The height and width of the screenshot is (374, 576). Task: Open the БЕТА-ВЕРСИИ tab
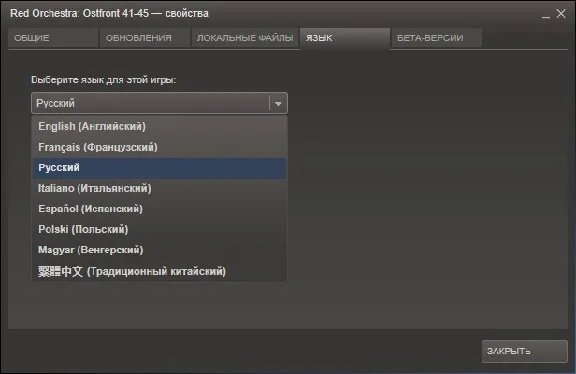[x=437, y=38]
